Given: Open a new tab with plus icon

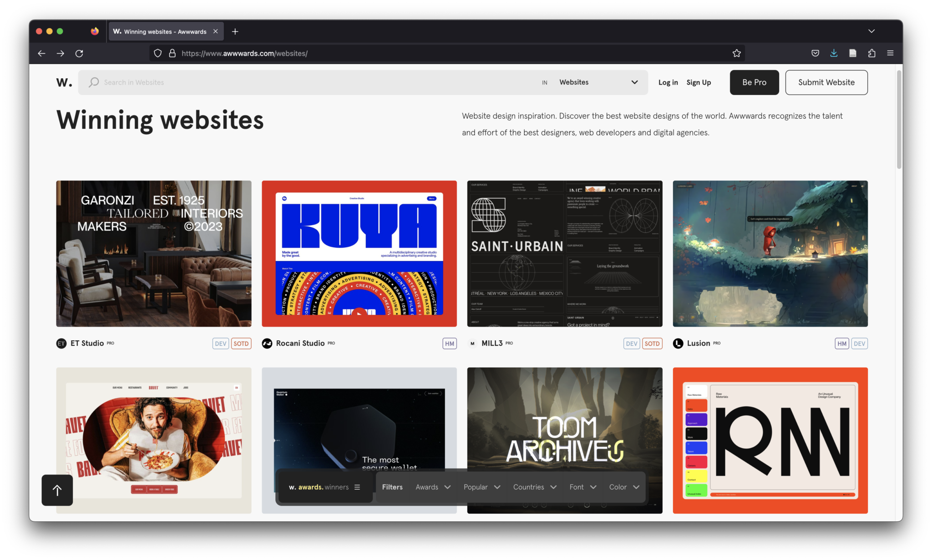Looking at the screenshot, I should point(235,31).
